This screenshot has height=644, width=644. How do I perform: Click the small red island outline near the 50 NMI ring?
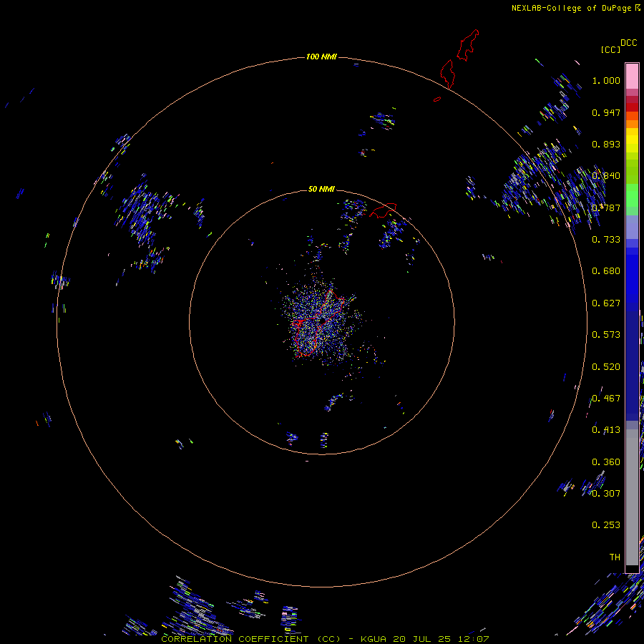(383, 210)
